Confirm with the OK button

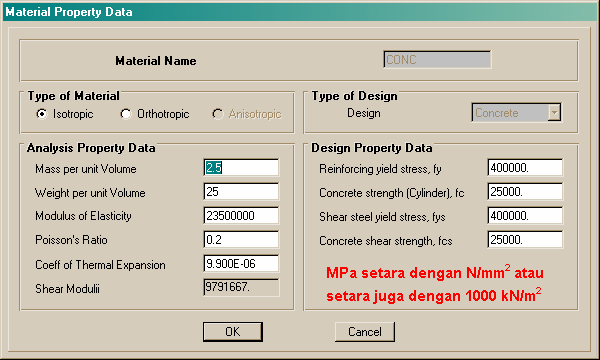[x=233, y=332]
